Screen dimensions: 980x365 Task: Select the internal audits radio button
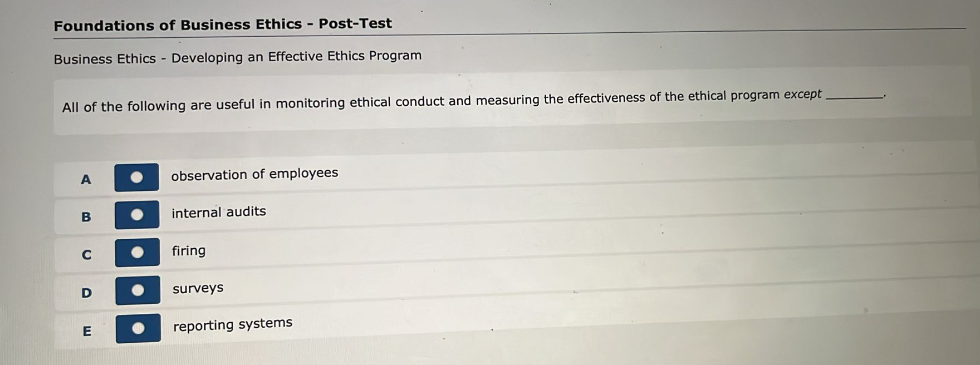(136, 215)
